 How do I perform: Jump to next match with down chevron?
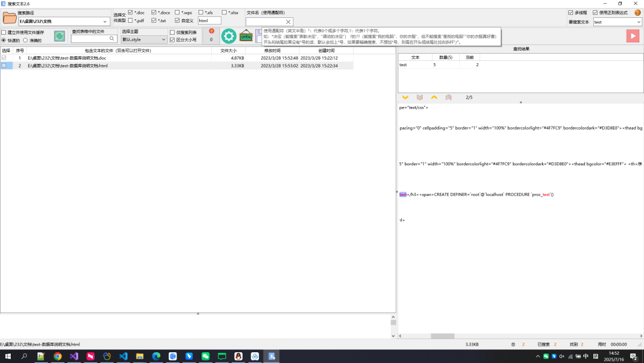pos(405,97)
